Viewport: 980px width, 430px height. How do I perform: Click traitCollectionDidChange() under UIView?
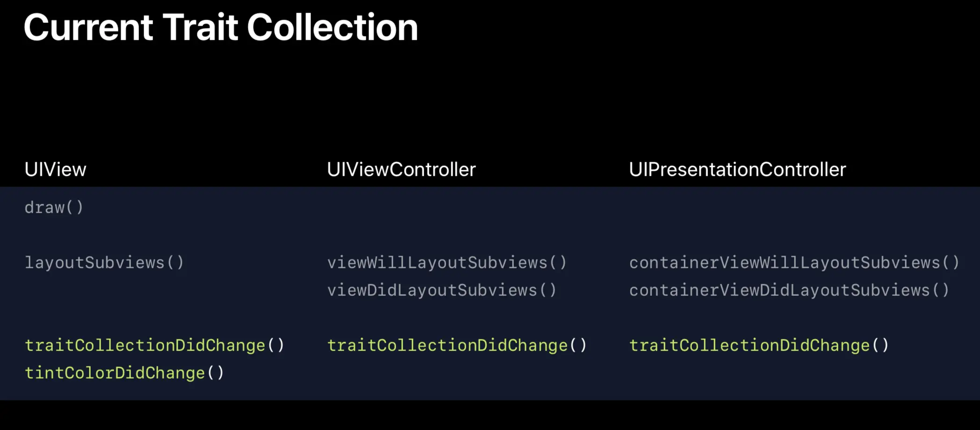click(154, 345)
